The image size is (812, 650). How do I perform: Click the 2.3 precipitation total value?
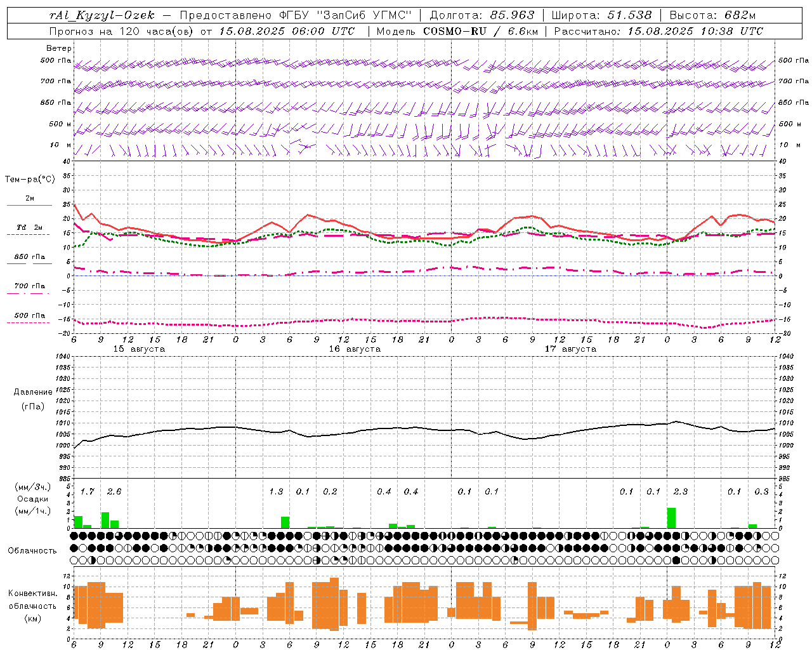[681, 492]
